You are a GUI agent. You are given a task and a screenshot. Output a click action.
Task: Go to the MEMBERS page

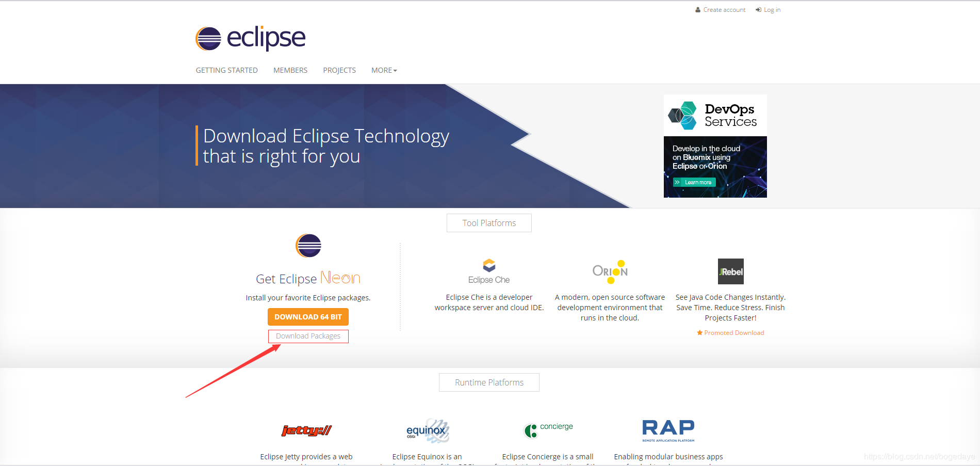290,70
